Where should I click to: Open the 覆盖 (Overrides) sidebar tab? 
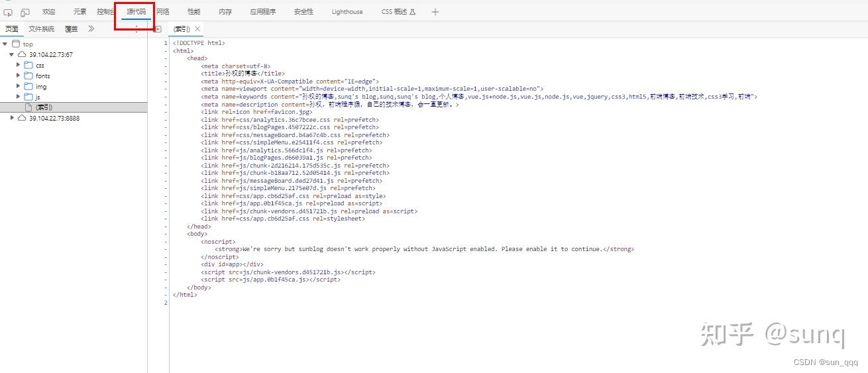coord(71,29)
